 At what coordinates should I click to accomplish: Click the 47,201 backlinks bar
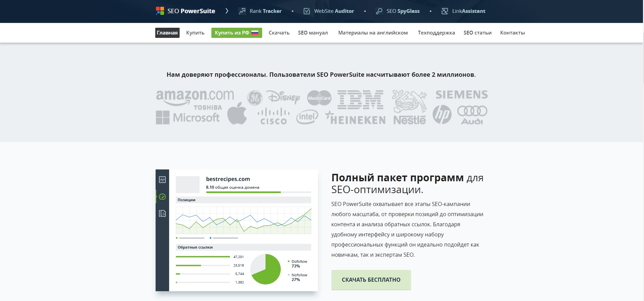coord(203,257)
